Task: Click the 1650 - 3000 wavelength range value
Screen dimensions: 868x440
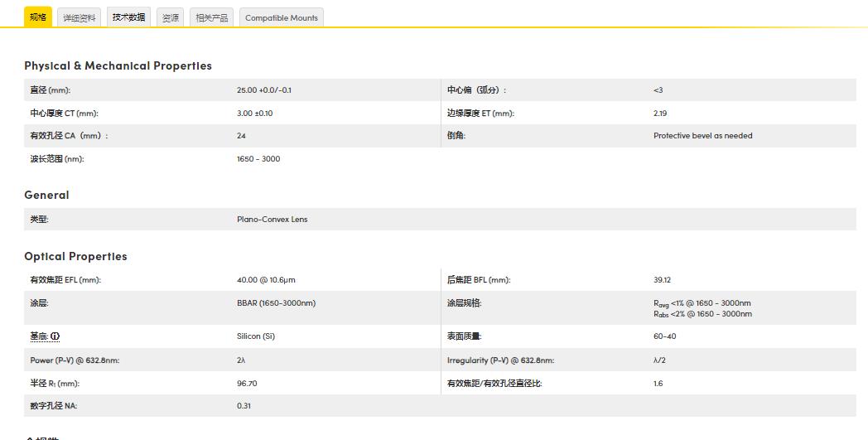Action: coord(258,159)
